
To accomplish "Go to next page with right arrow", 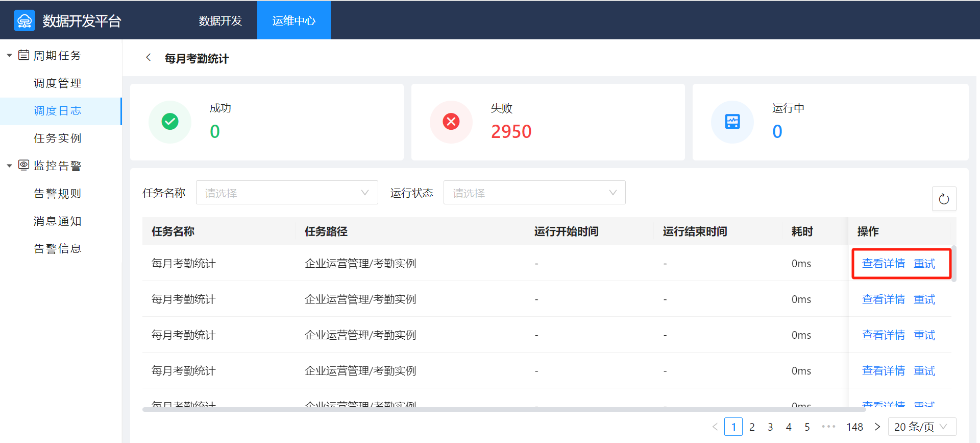I will tap(877, 427).
